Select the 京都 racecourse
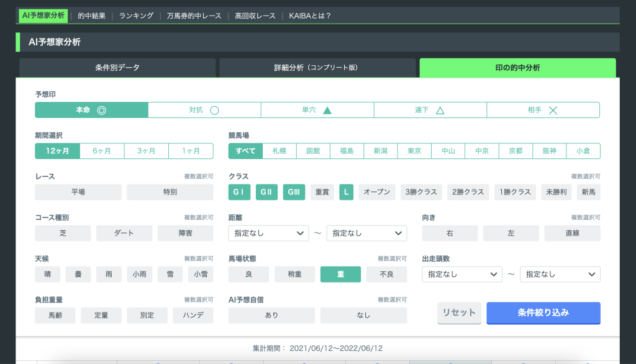 (516, 151)
